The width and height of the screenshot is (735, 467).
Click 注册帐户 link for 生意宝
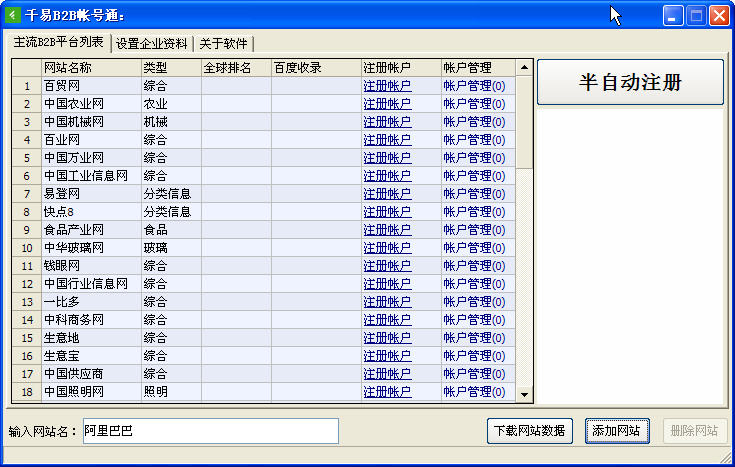point(387,355)
